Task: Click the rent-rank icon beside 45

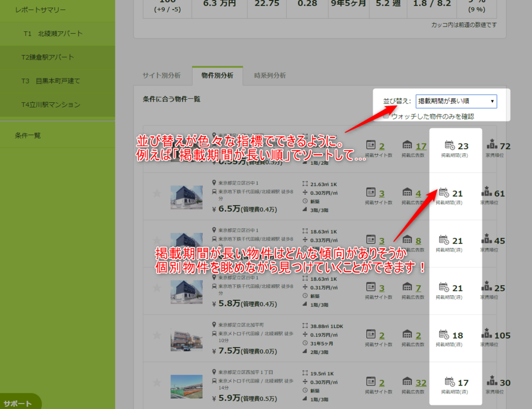Action: pos(486,239)
